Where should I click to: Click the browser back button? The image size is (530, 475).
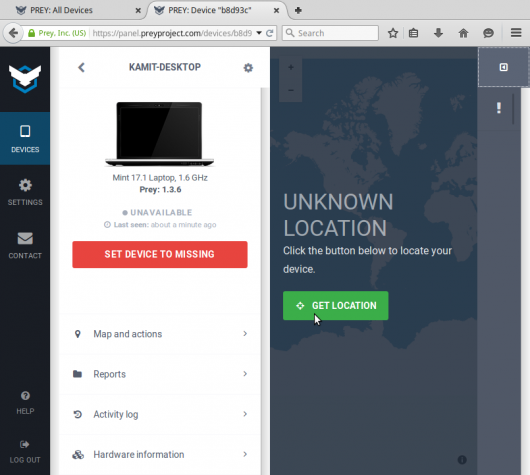pos(13,33)
